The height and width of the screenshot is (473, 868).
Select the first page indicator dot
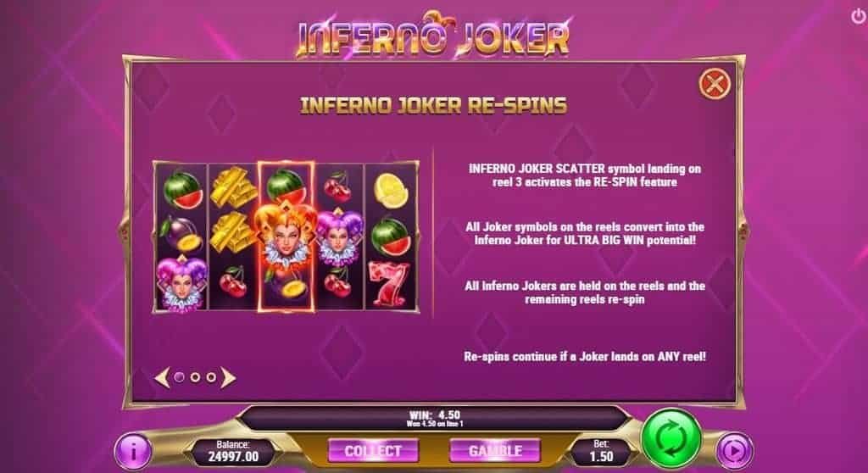(x=179, y=377)
